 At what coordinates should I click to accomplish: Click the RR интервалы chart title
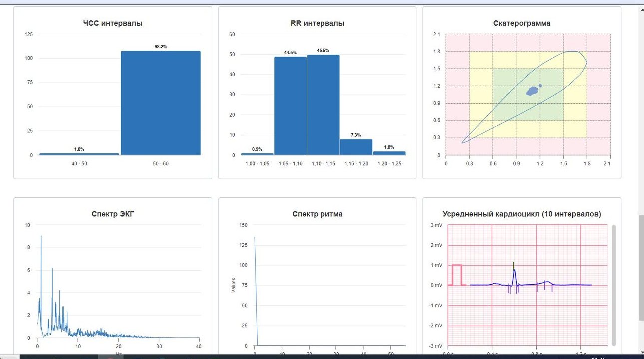317,23
